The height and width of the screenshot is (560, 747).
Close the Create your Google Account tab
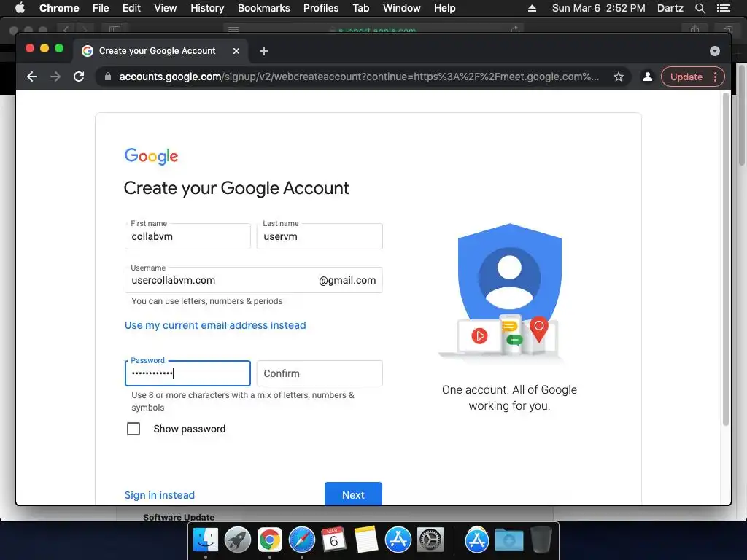pyautogui.click(x=236, y=51)
